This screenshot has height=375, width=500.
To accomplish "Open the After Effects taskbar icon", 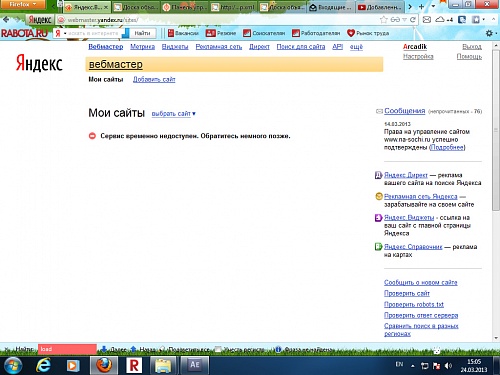I will click(195, 365).
